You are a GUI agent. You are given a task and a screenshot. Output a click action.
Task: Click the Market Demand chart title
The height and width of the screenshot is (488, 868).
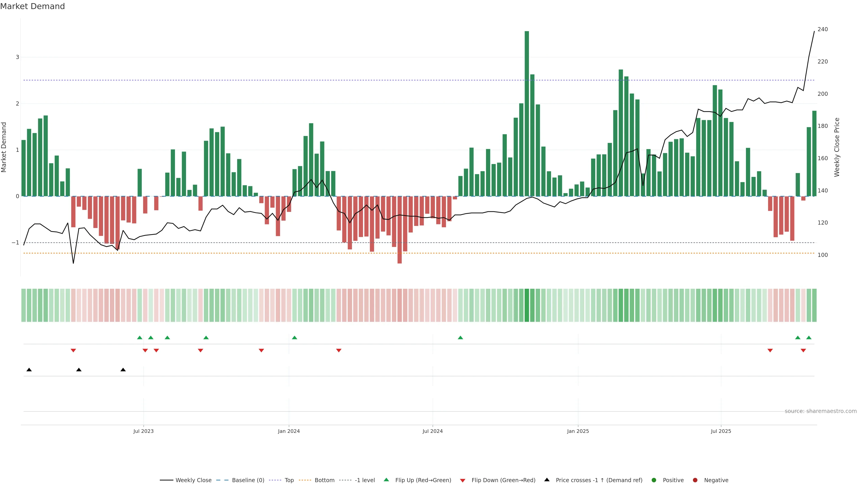coord(32,6)
